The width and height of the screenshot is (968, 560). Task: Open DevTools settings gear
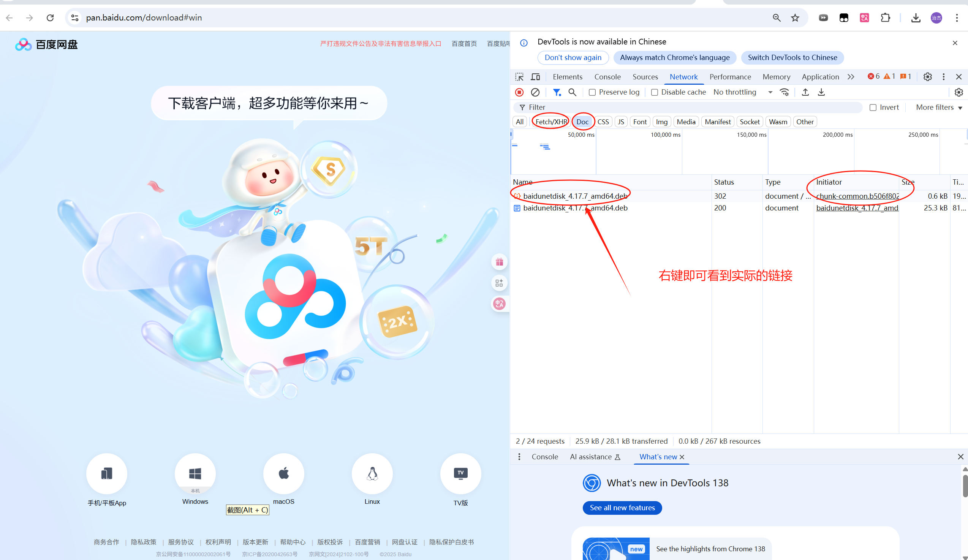pyautogui.click(x=928, y=77)
